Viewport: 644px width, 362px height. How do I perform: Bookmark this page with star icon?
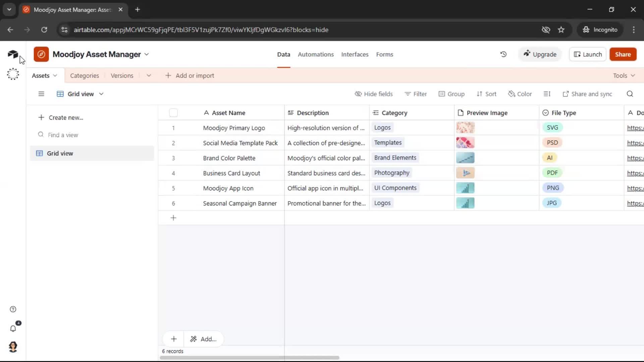(561, 29)
